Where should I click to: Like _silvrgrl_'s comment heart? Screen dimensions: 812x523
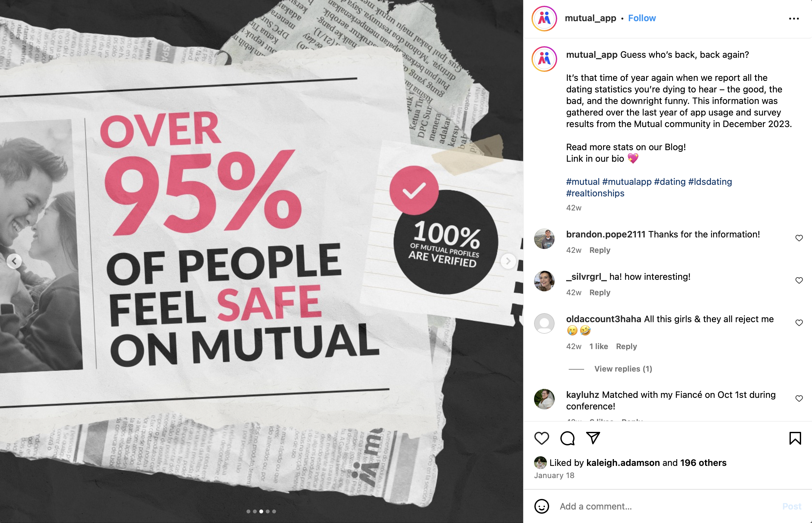(799, 280)
